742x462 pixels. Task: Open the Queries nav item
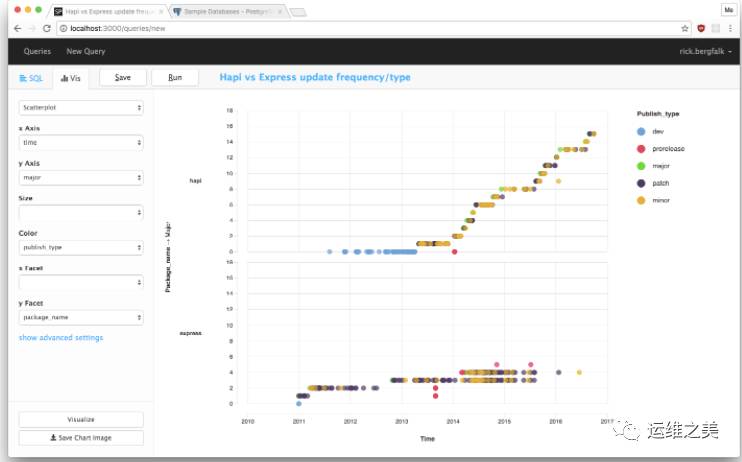tap(37, 51)
